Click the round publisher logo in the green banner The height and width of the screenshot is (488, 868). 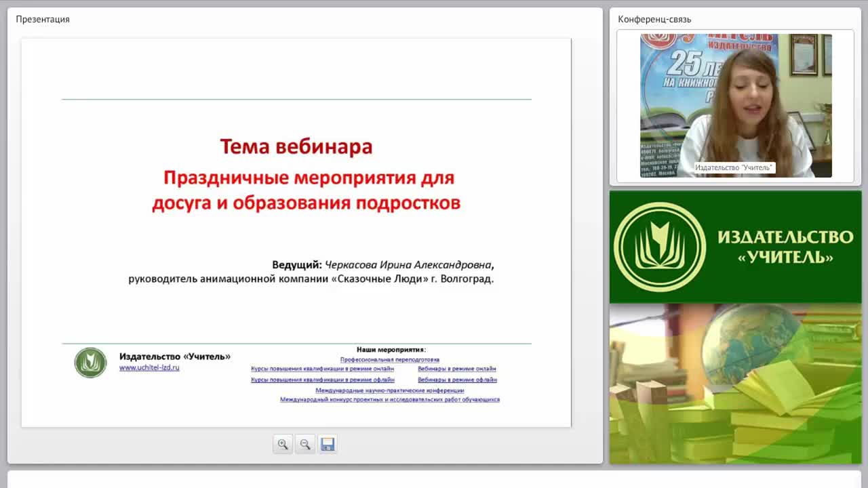tap(660, 247)
